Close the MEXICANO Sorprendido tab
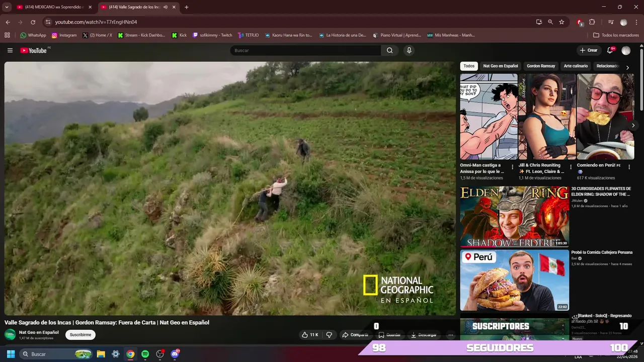644x362 pixels. tap(90, 7)
